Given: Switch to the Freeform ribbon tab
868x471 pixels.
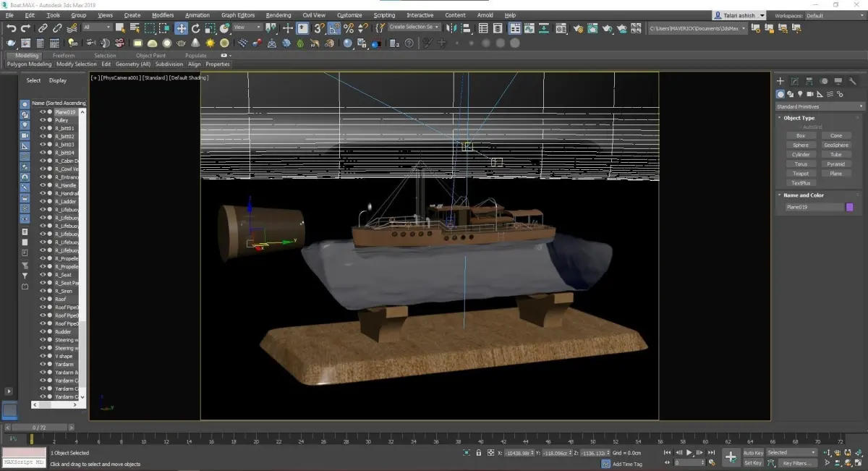Looking at the screenshot, I should (x=63, y=55).
